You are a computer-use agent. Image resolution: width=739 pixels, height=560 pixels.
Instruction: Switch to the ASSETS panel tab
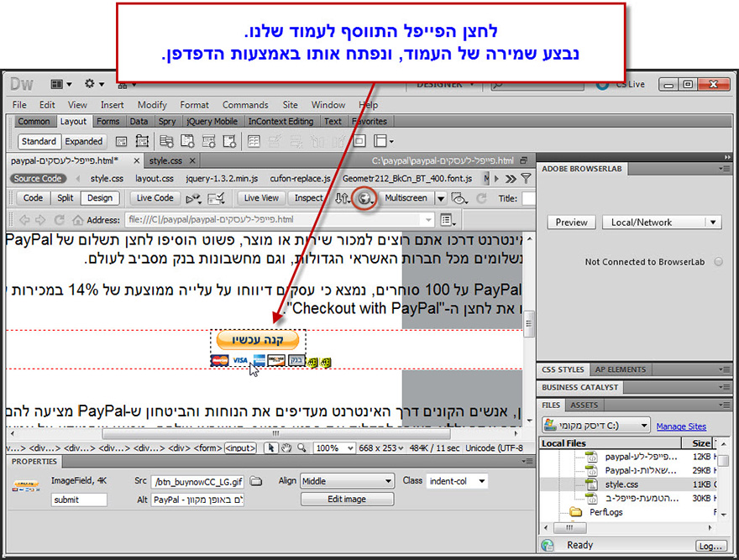(x=584, y=405)
